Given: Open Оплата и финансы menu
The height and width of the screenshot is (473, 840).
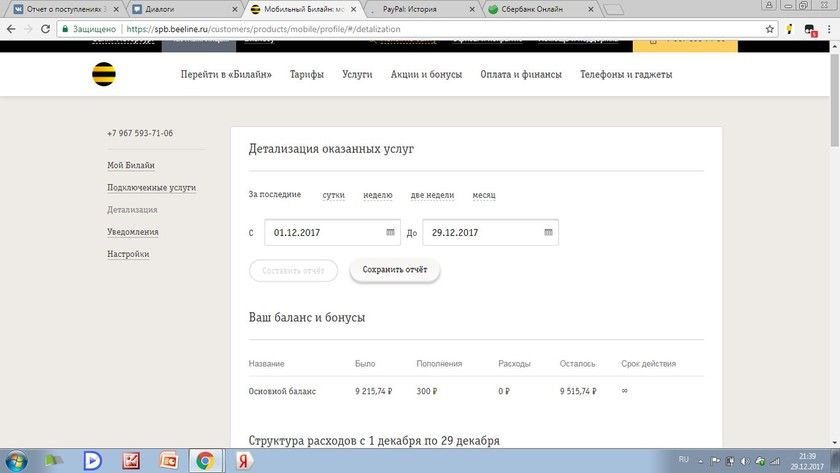Looking at the screenshot, I should pyautogui.click(x=521, y=74).
